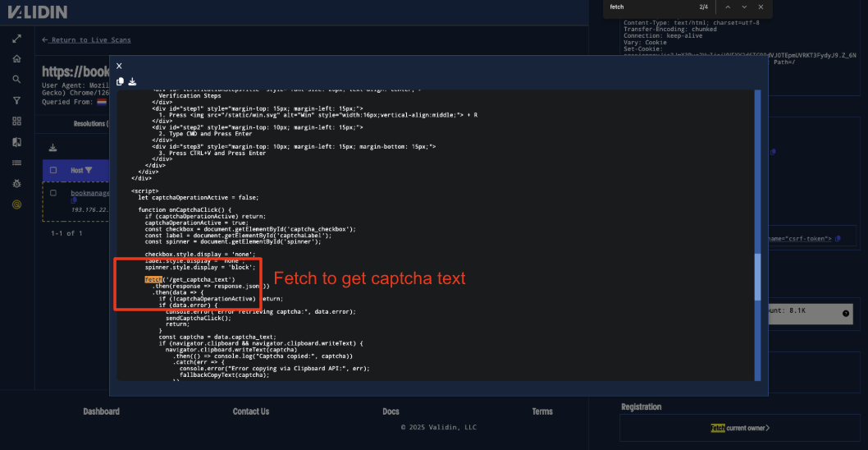
Task: Click the '2. Type CMD and Press Enter' line
Action: (x=205, y=134)
